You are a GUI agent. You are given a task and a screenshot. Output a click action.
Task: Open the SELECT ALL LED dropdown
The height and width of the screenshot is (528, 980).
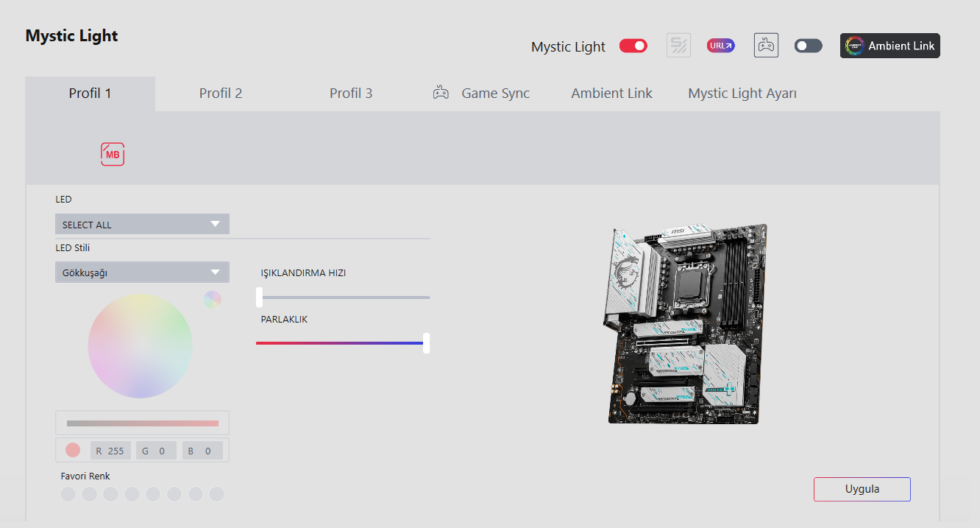click(x=142, y=224)
